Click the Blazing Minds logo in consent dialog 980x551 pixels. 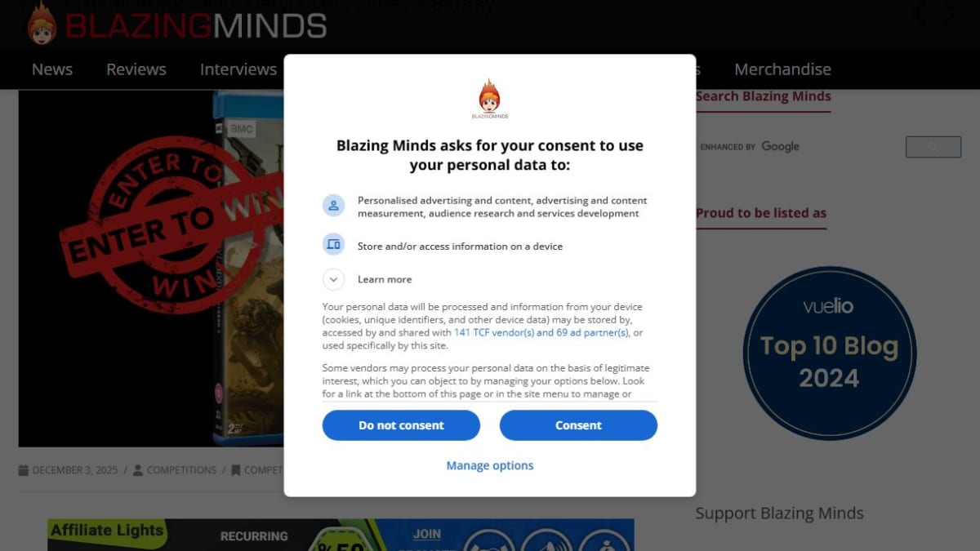pyautogui.click(x=490, y=100)
